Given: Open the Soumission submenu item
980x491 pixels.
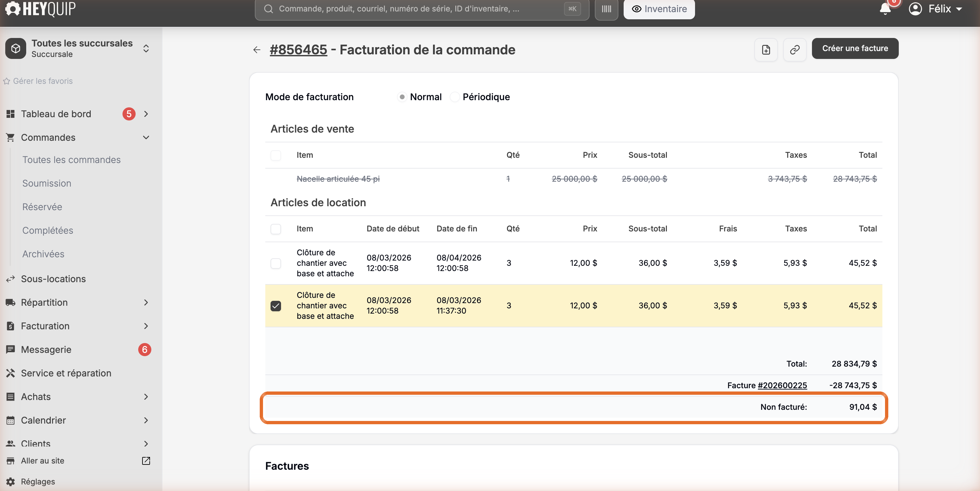Looking at the screenshot, I should click(x=47, y=183).
